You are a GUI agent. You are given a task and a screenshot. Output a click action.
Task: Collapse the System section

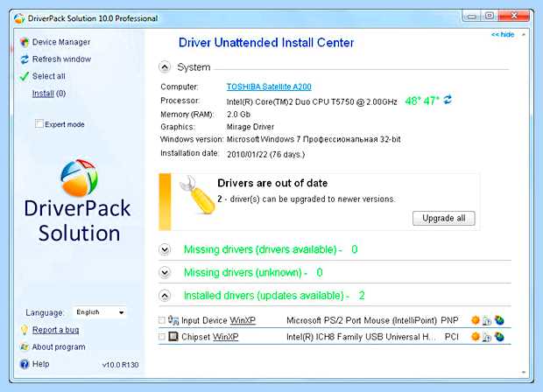pyautogui.click(x=165, y=66)
